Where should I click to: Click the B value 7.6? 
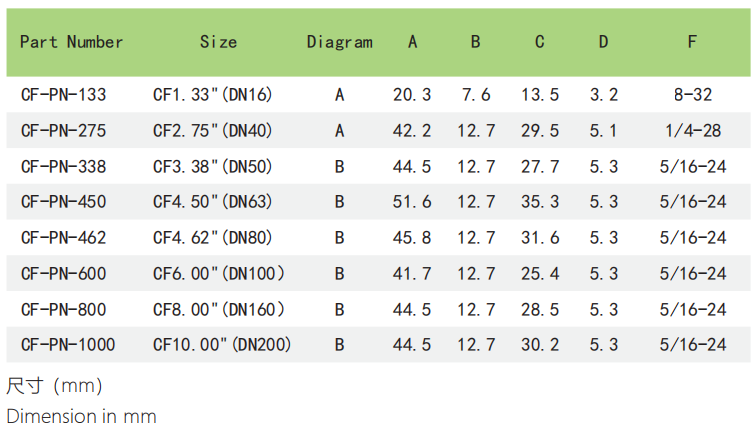point(476,95)
